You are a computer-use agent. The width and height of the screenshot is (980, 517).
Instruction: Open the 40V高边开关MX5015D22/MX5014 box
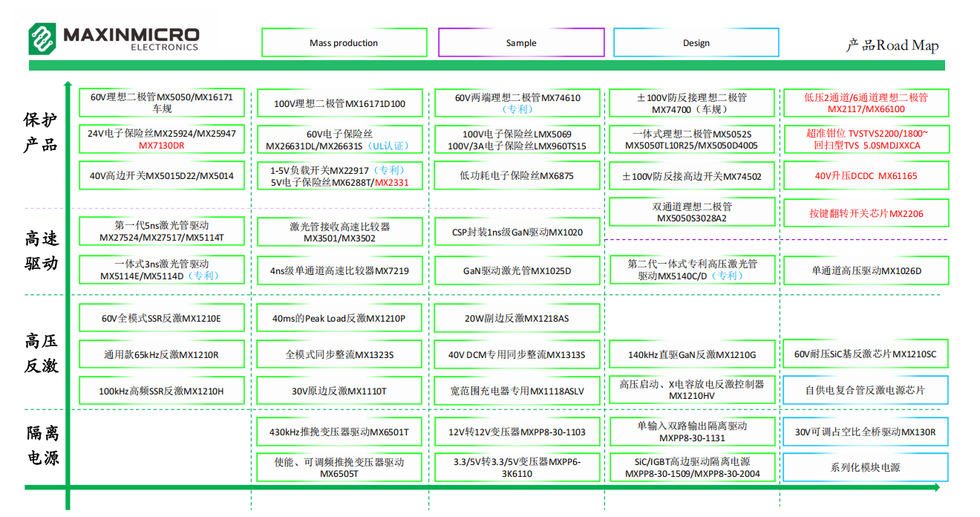162,176
